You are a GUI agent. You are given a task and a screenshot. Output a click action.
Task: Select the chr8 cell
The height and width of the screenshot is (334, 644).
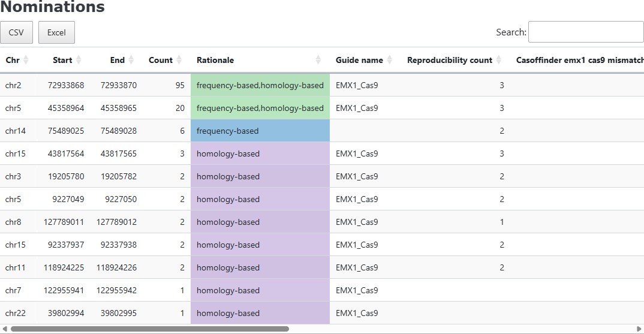click(13, 222)
